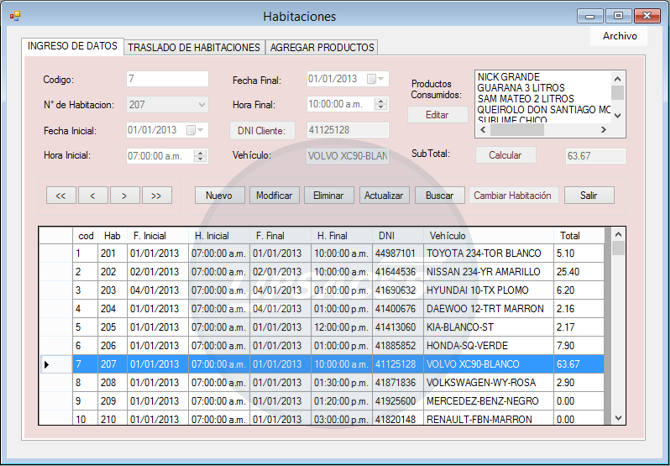Select the TOYOTA 234-TOR BLANCO cell
Image resolution: width=670 pixels, height=466 pixels.
[x=488, y=253]
